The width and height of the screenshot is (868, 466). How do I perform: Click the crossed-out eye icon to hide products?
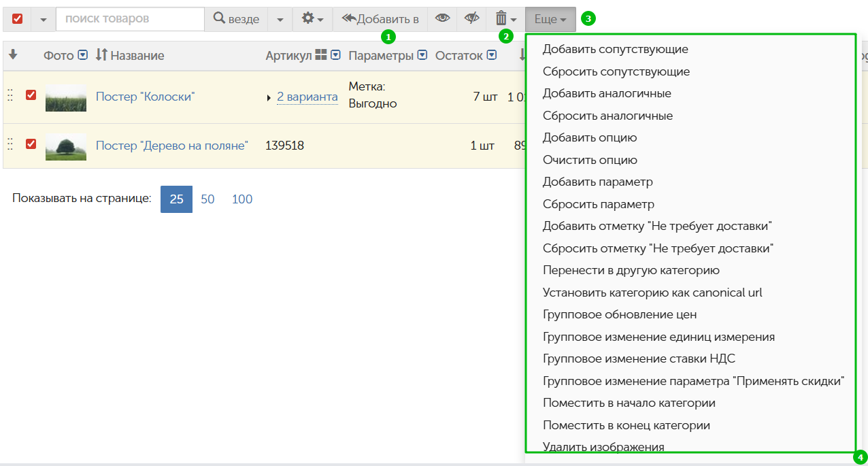click(472, 19)
